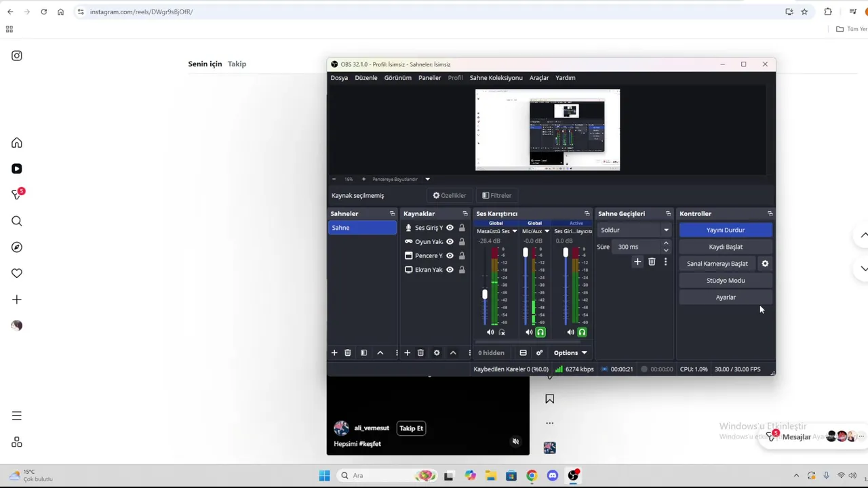Image resolution: width=868 pixels, height=488 pixels.
Task: Open Reels from the Instagram sidebar
Action: point(17,169)
